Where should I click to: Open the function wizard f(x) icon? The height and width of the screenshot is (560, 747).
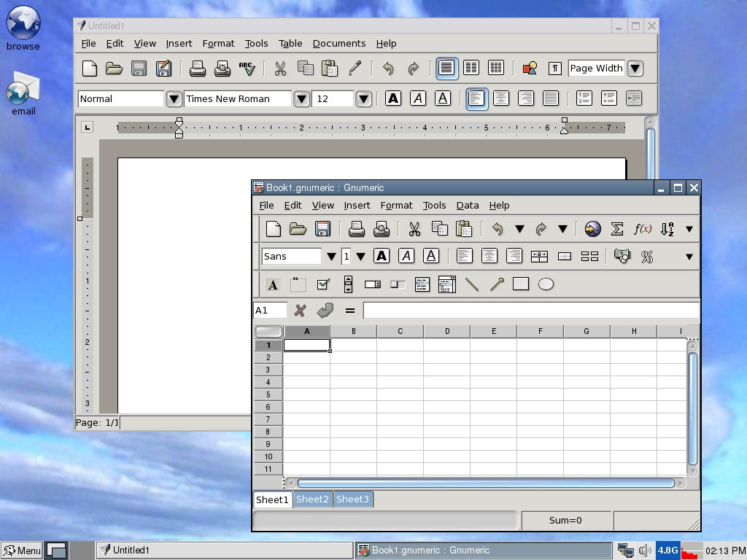tap(642, 229)
